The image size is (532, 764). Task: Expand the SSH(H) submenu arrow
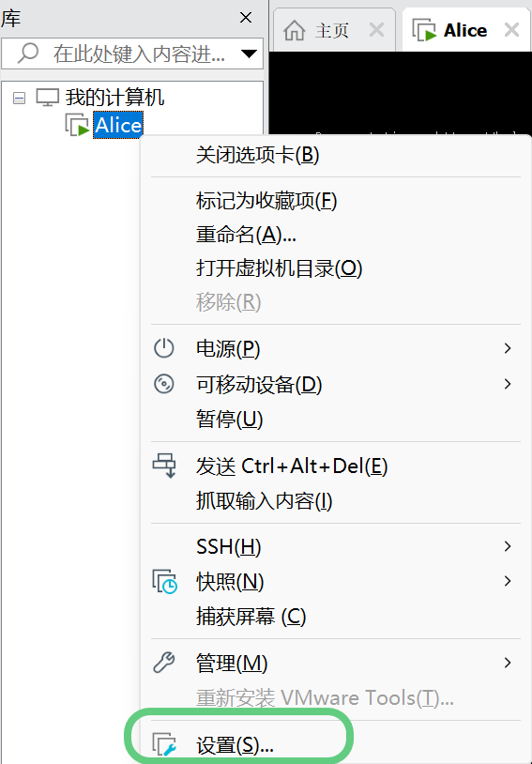pyautogui.click(x=508, y=546)
